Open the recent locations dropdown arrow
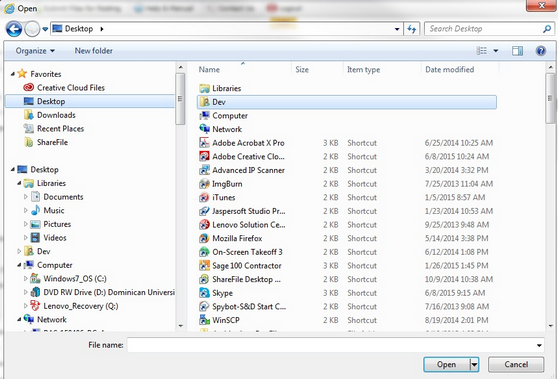The width and height of the screenshot is (558, 379). pyautogui.click(x=45, y=29)
